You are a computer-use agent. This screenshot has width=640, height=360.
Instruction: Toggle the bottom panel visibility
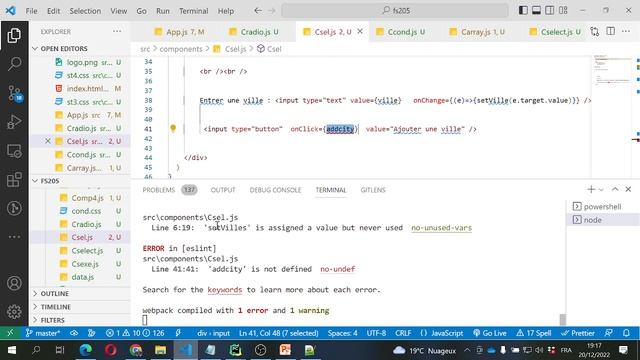536,10
